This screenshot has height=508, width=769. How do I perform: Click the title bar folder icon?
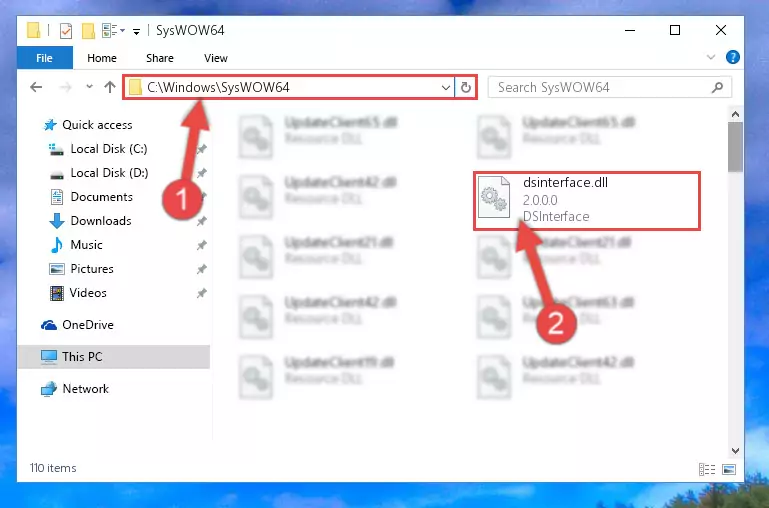tap(34, 30)
